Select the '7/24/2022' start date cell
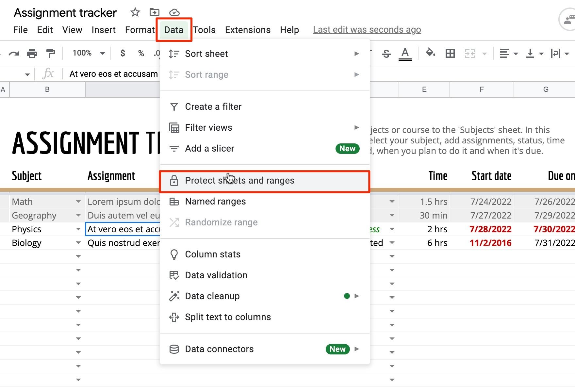 point(482,202)
